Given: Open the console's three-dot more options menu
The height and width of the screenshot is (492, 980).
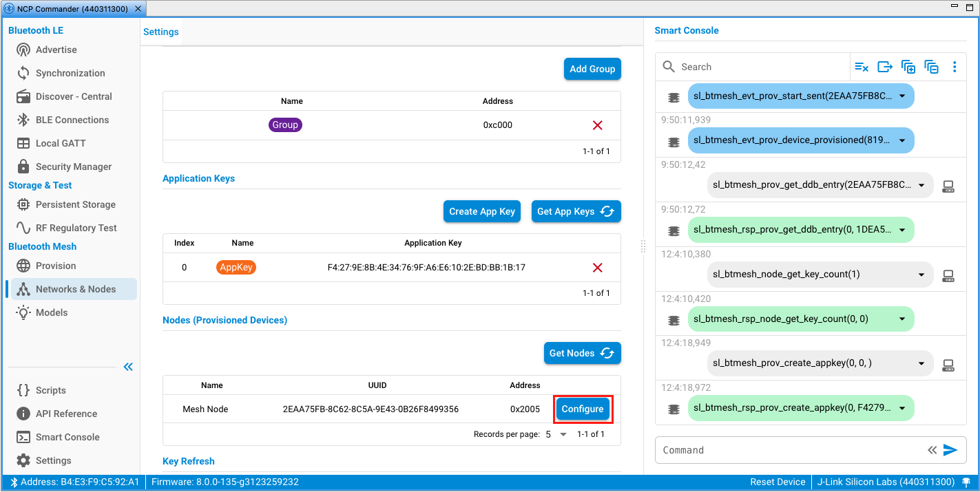Looking at the screenshot, I should coord(955,67).
